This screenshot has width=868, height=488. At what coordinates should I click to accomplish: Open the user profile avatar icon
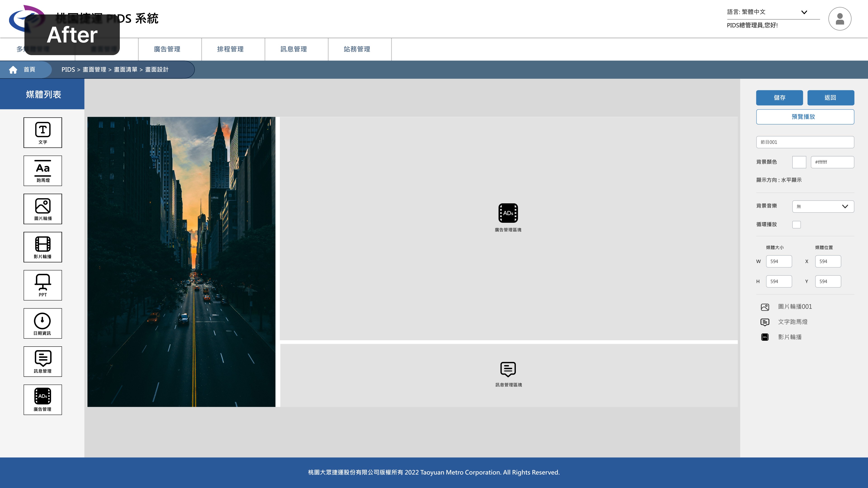pyautogui.click(x=839, y=19)
